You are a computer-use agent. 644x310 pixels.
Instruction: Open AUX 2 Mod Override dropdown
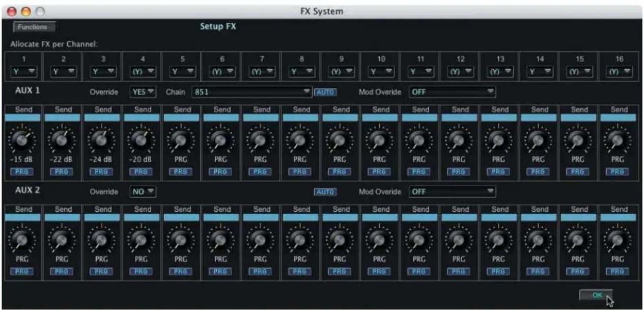point(452,192)
